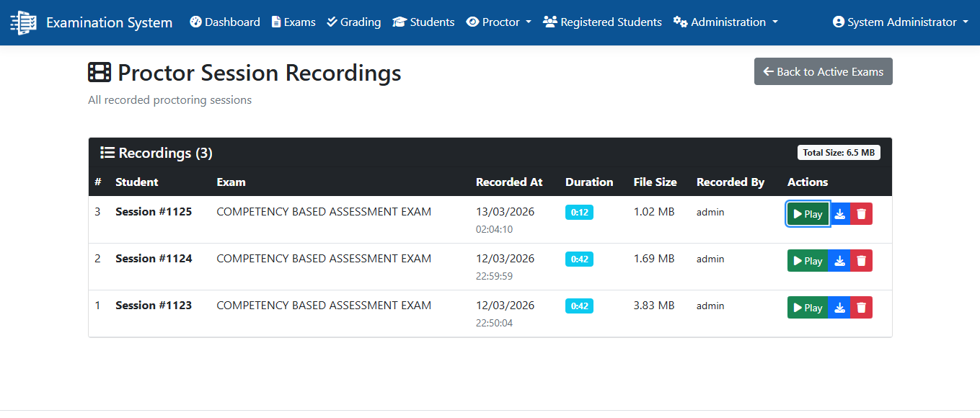This screenshot has height=418, width=980.
Task: Open the Students page
Action: [423, 22]
